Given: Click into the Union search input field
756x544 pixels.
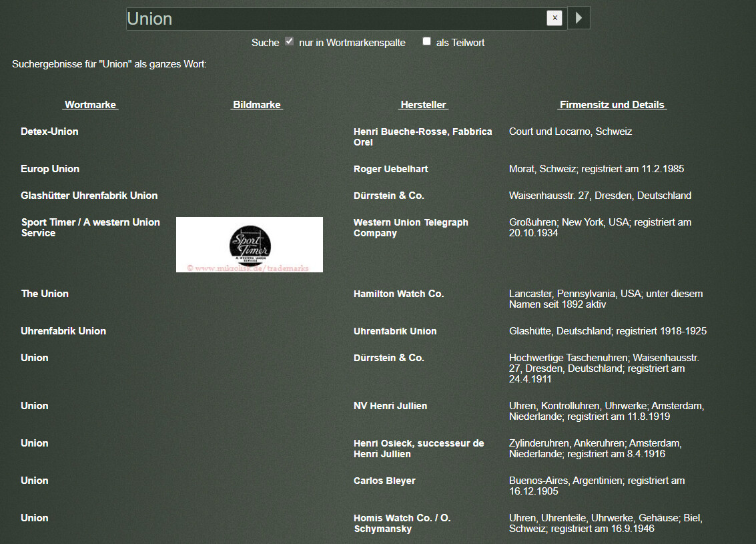Looking at the screenshot, I should pos(334,19).
